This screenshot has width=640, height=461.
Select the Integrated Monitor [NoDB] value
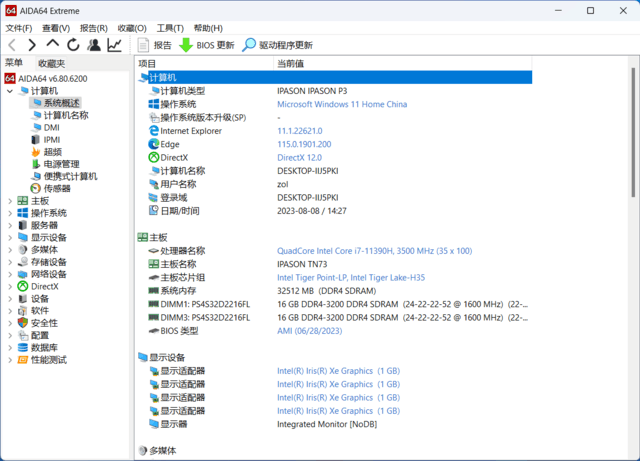click(327, 424)
